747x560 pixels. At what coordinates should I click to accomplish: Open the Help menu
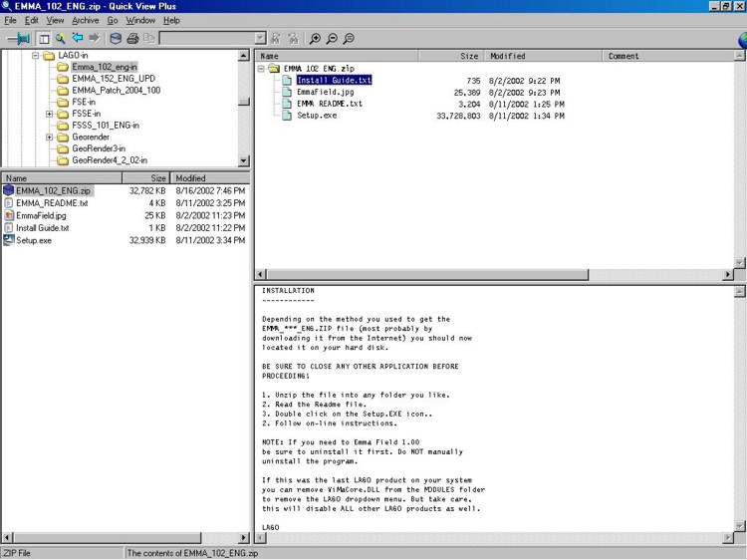(x=171, y=21)
